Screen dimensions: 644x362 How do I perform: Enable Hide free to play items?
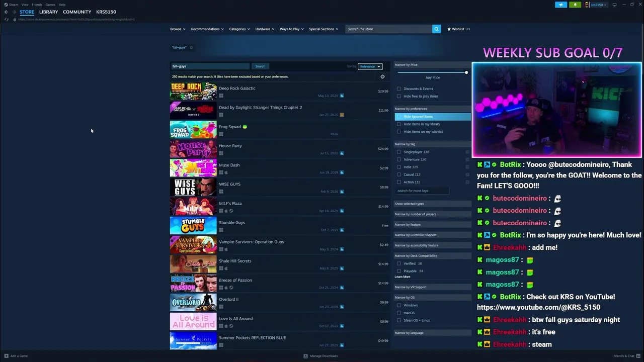click(x=399, y=97)
